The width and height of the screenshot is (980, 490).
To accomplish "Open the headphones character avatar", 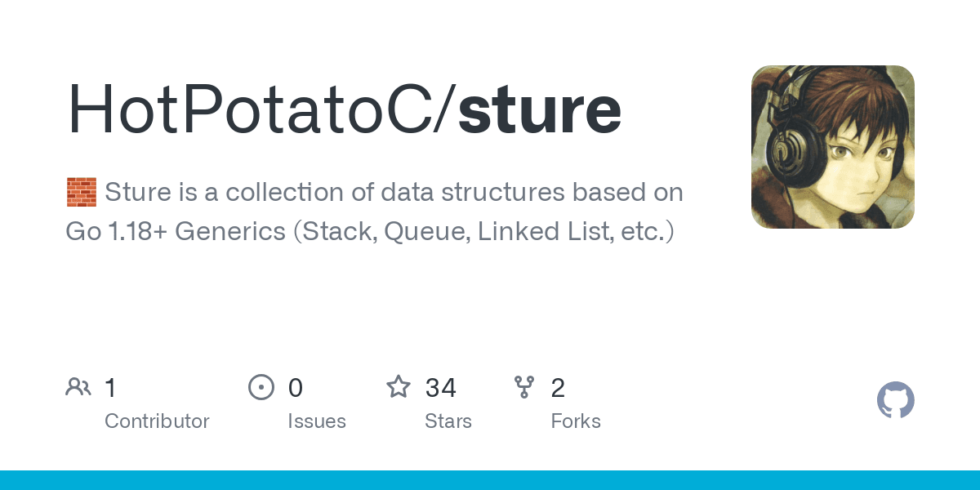I will coord(833,147).
